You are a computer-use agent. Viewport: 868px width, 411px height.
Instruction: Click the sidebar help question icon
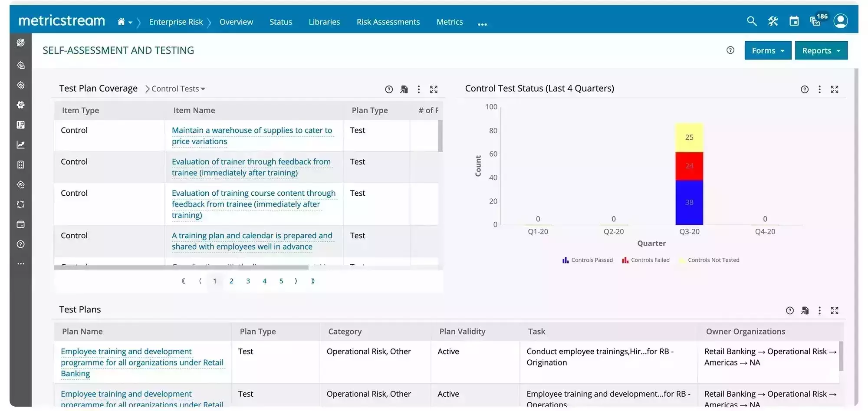pyautogui.click(x=20, y=244)
